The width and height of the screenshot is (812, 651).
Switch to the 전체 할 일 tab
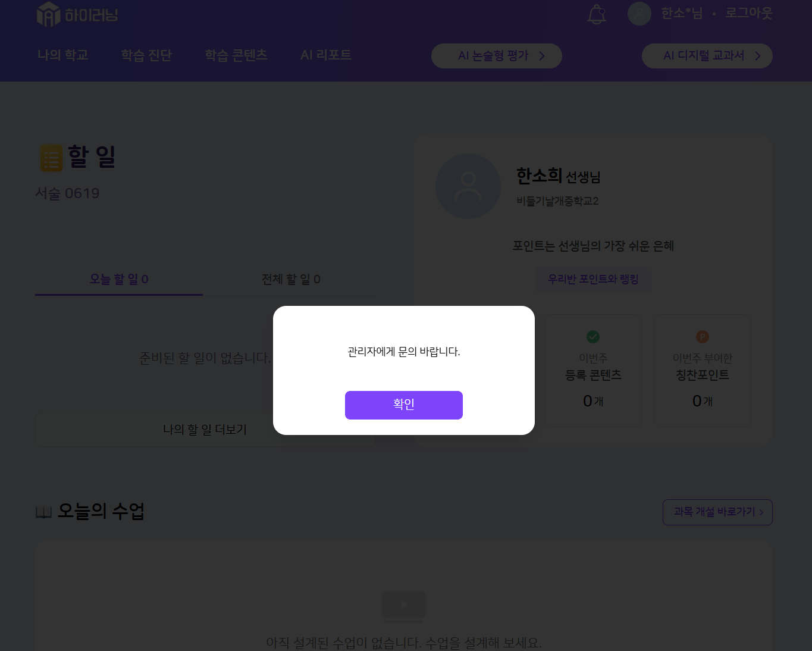pos(291,279)
